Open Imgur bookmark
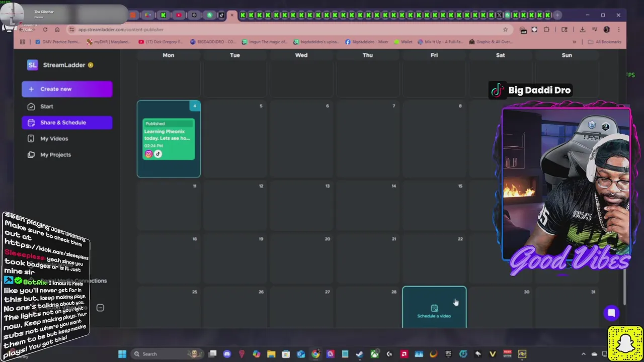This screenshot has width=644, height=362. point(265,42)
